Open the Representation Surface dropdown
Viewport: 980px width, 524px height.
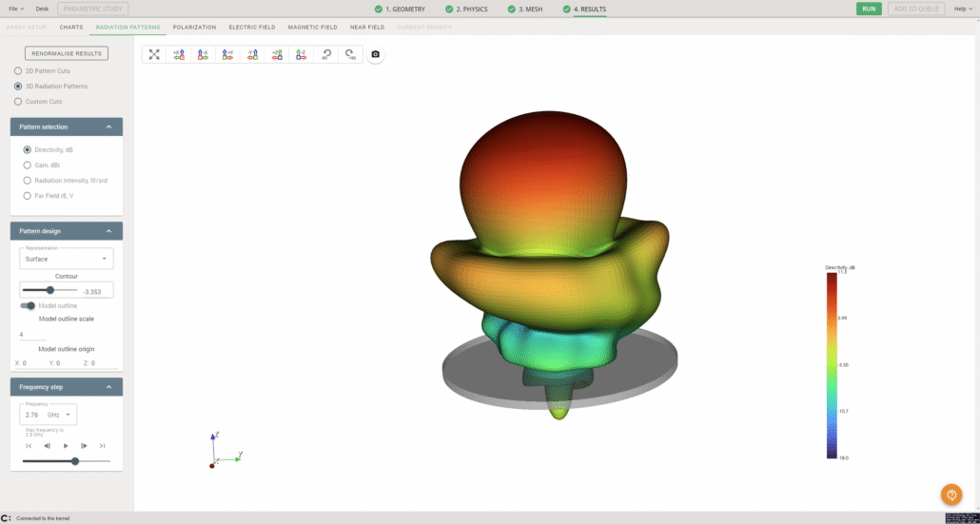[x=66, y=259]
